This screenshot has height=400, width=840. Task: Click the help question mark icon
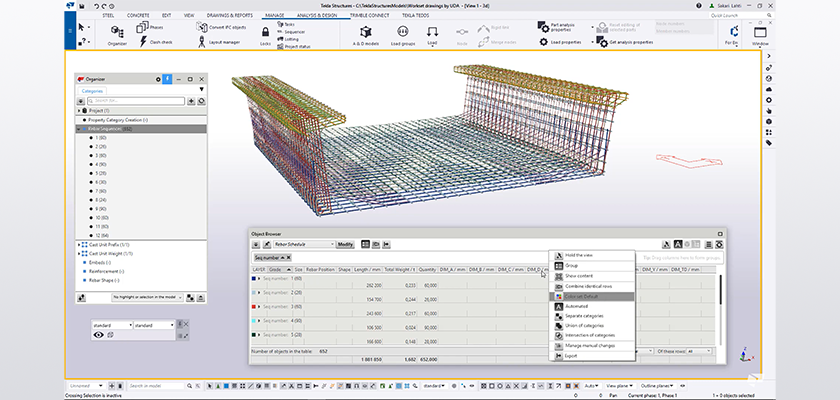coord(699,6)
